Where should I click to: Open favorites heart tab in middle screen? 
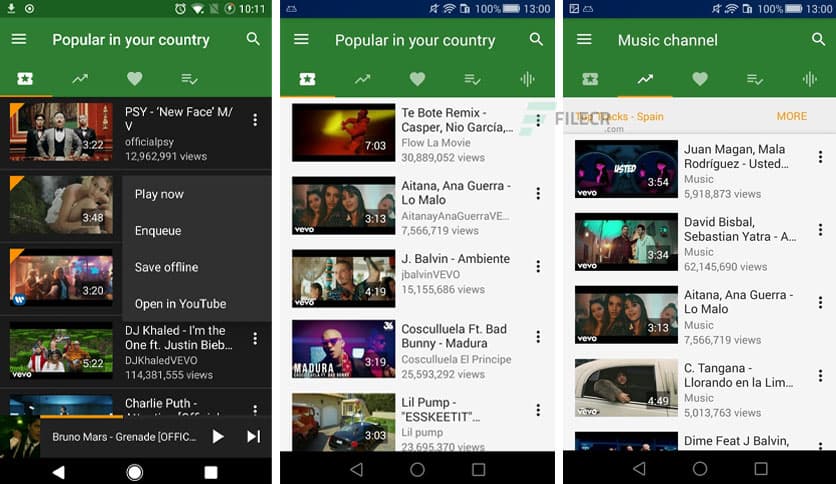click(x=417, y=79)
